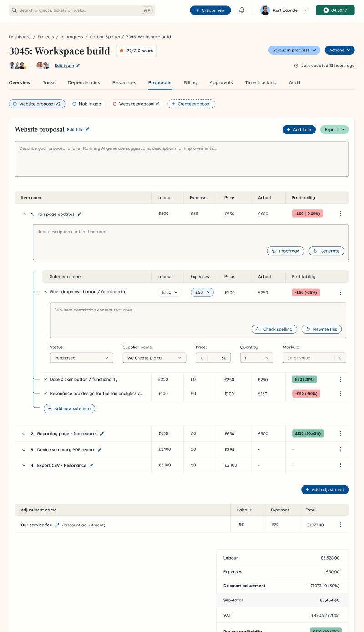364x632 pixels.
Task: Click Generate button
Action: pyautogui.click(x=327, y=251)
